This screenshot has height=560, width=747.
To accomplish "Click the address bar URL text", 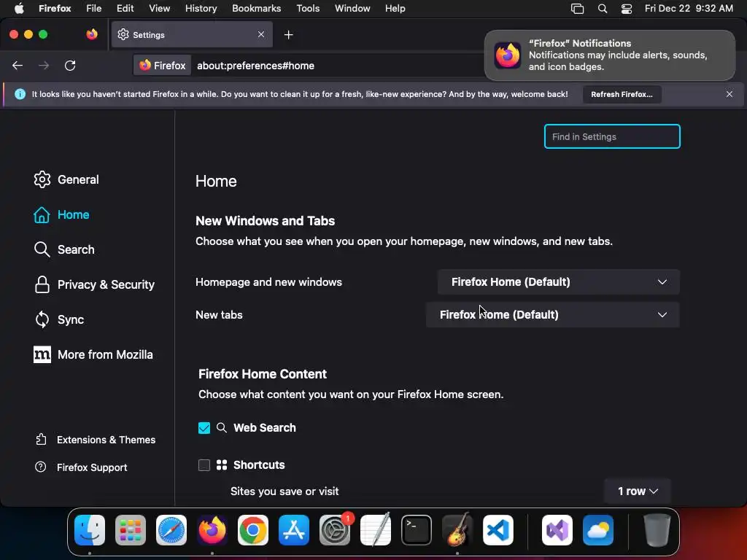I will [x=256, y=66].
